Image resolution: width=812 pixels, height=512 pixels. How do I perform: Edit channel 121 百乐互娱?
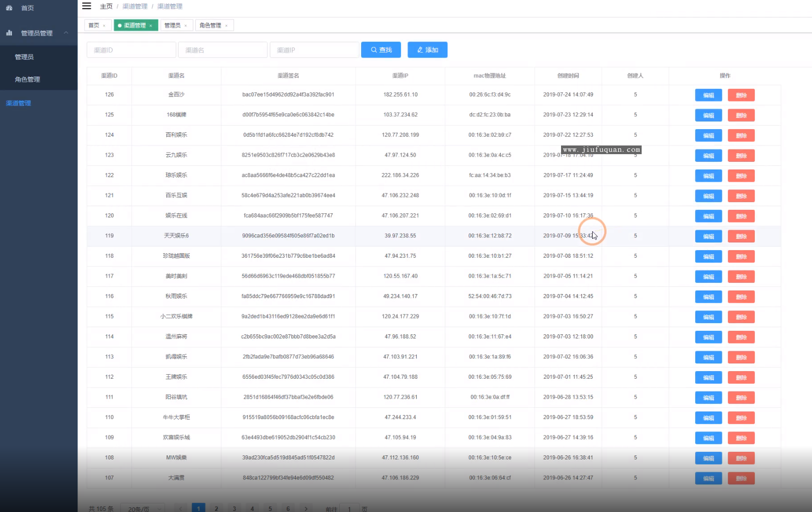tap(708, 196)
